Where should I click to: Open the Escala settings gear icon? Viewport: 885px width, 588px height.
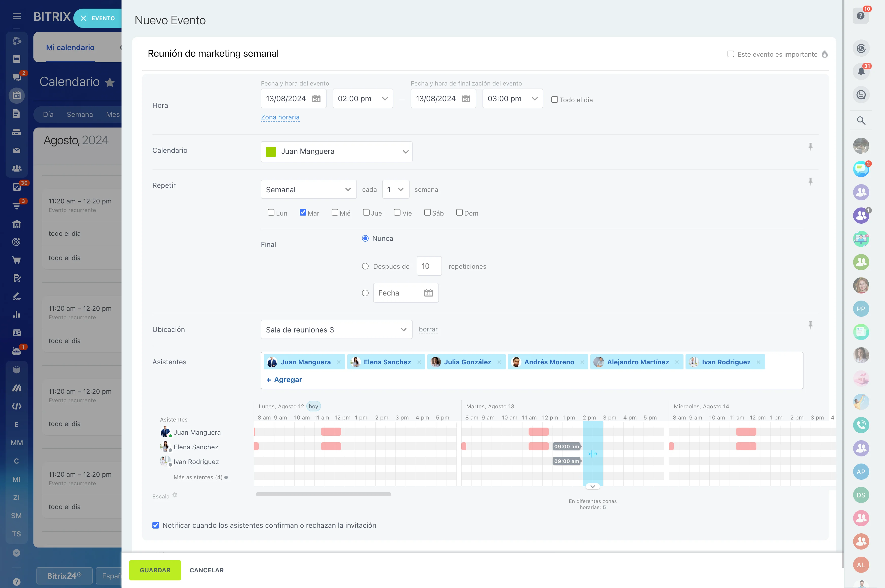point(175,495)
